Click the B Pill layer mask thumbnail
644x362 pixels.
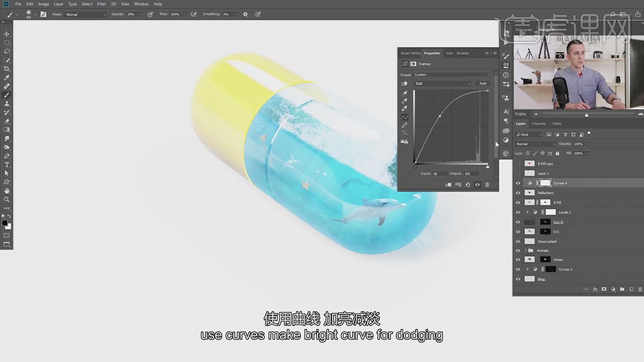coord(545,202)
